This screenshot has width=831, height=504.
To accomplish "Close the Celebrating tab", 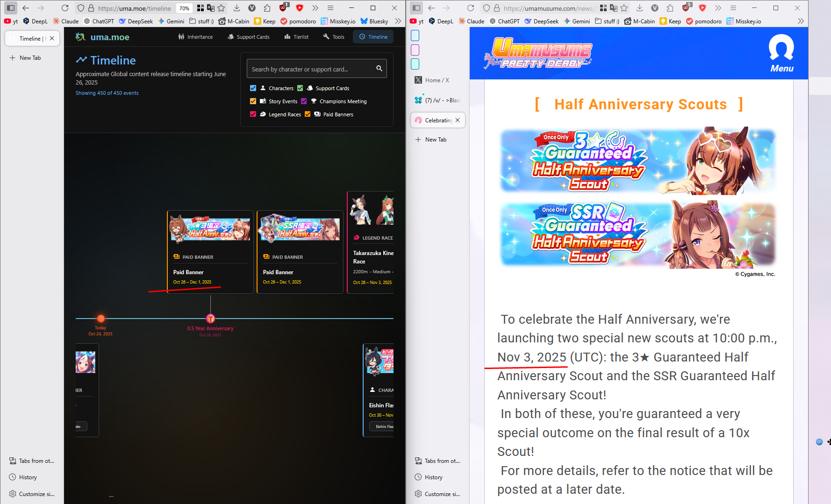I will (458, 120).
